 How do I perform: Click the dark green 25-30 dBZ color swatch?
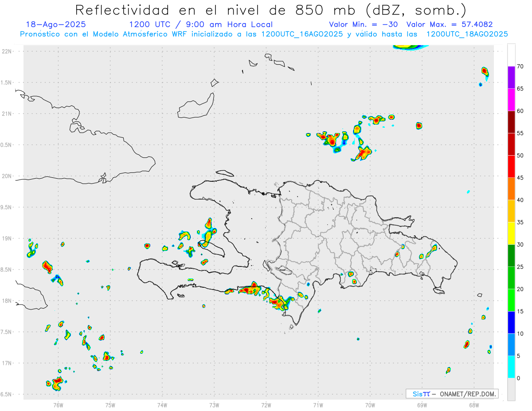coord(511,256)
